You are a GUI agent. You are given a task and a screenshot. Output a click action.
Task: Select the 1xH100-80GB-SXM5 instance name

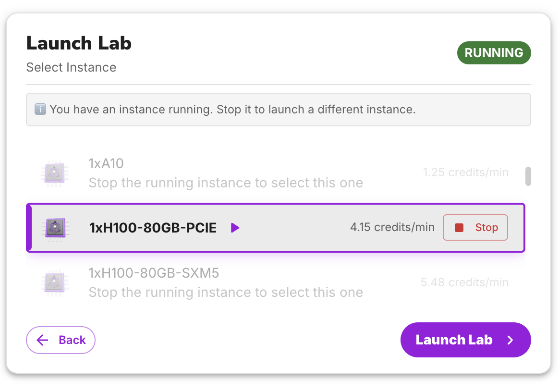coord(154,273)
